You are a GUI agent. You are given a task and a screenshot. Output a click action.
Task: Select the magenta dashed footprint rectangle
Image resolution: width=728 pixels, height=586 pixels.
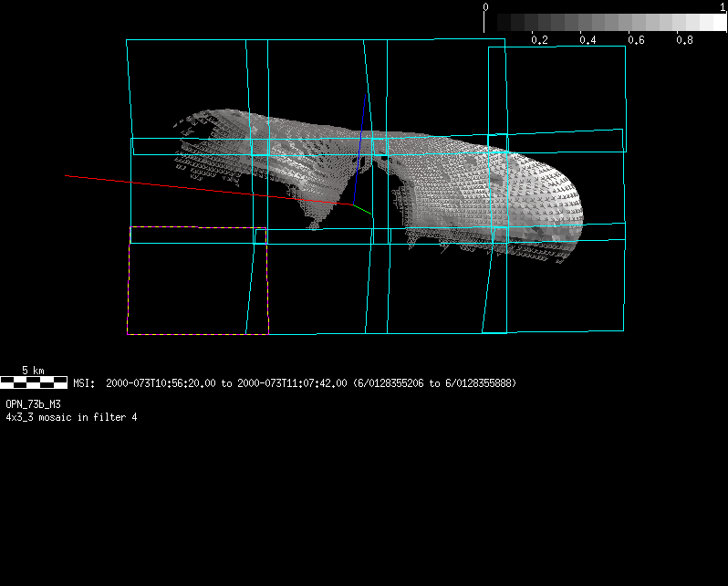(130, 281)
